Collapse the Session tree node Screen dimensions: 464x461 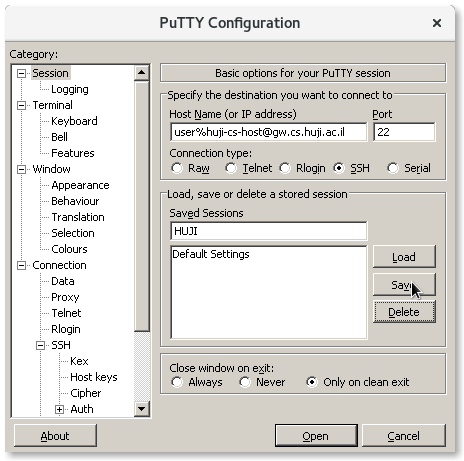pyautogui.click(x=21, y=73)
